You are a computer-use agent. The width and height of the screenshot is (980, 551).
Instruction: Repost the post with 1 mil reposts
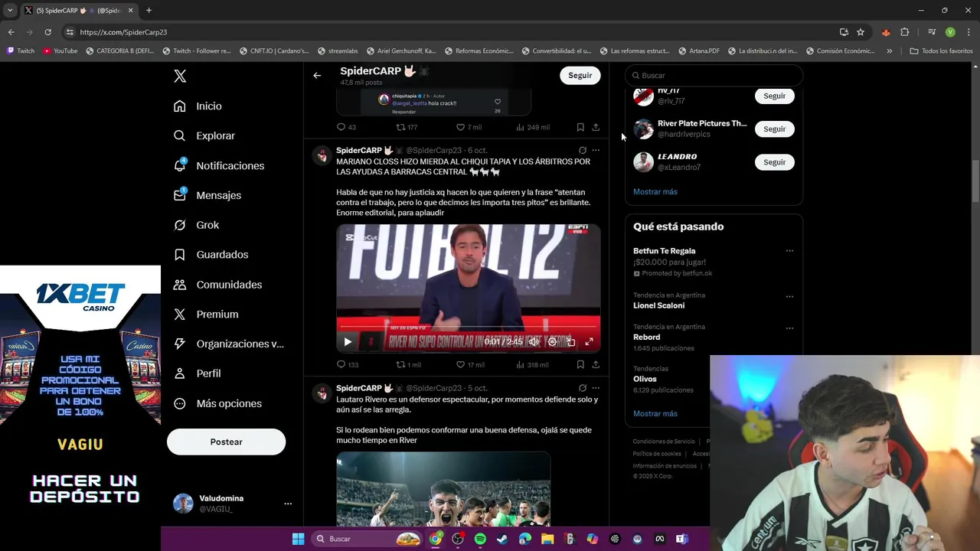(x=409, y=365)
